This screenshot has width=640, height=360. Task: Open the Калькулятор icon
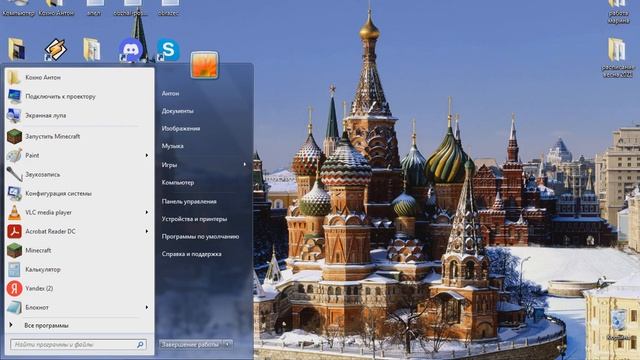[x=14, y=269]
